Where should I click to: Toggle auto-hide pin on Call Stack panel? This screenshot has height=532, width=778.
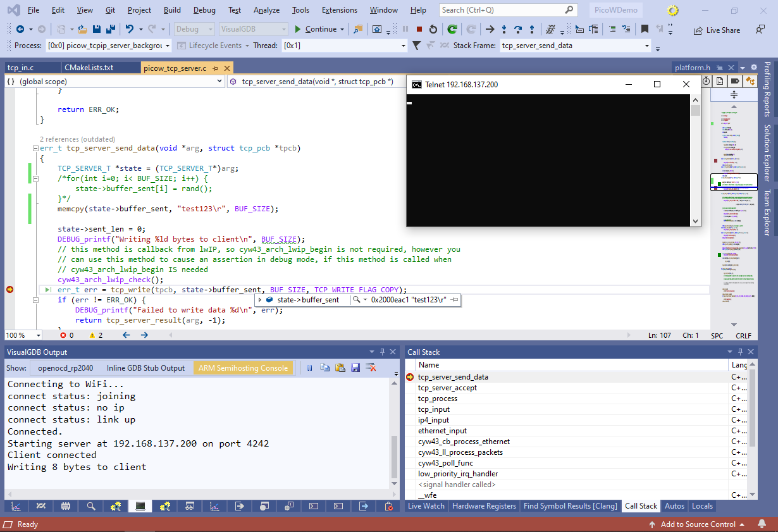[739, 352]
